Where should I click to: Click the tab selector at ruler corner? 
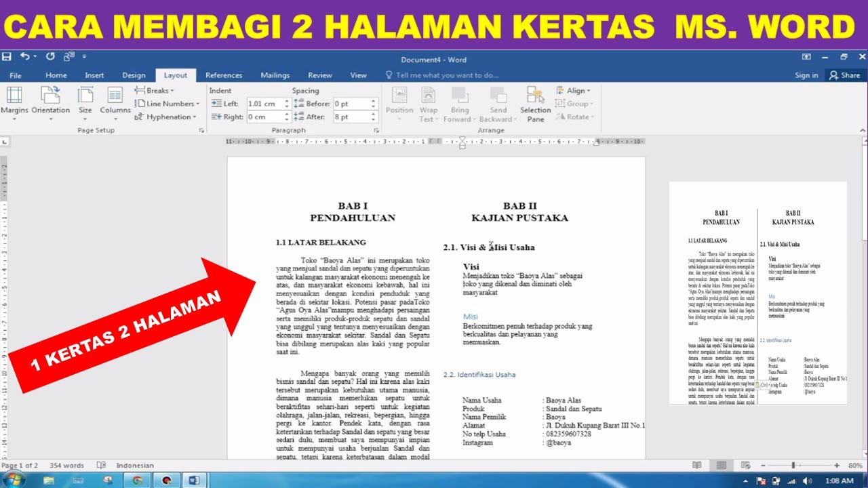coord(5,142)
